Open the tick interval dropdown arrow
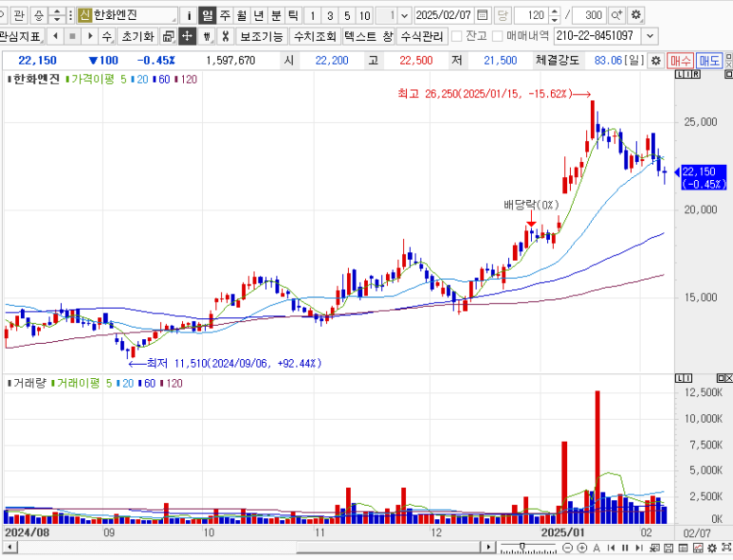Screen dimensions: 733x560 click(405, 15)
